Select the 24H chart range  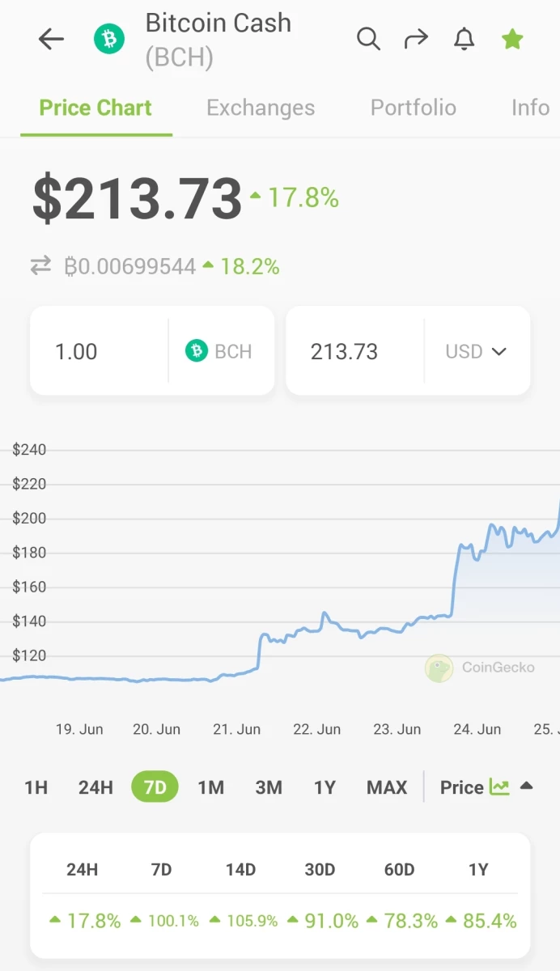tap(95, 787)
